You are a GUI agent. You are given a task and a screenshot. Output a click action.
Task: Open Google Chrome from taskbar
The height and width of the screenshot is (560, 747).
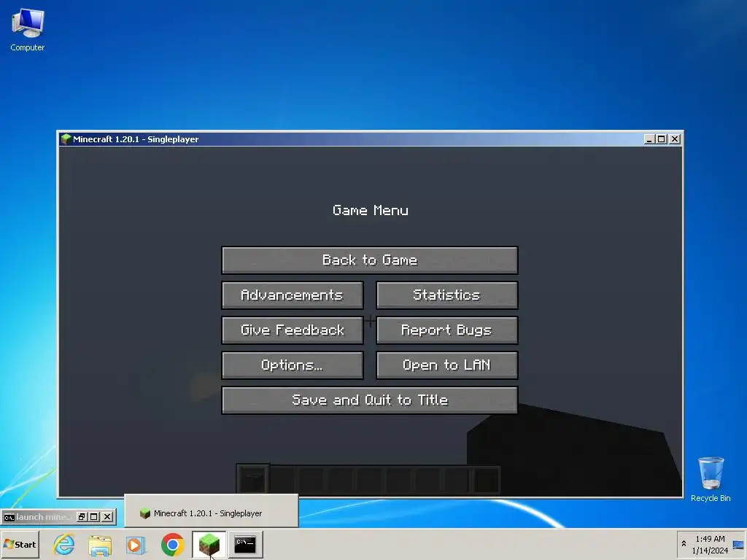[x=172, y=545]
